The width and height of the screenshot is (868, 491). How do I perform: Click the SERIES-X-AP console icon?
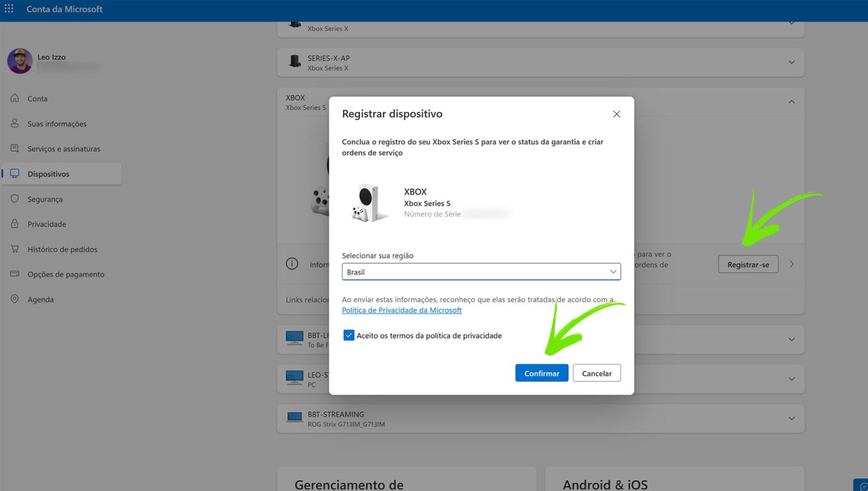tap(295, 61)
